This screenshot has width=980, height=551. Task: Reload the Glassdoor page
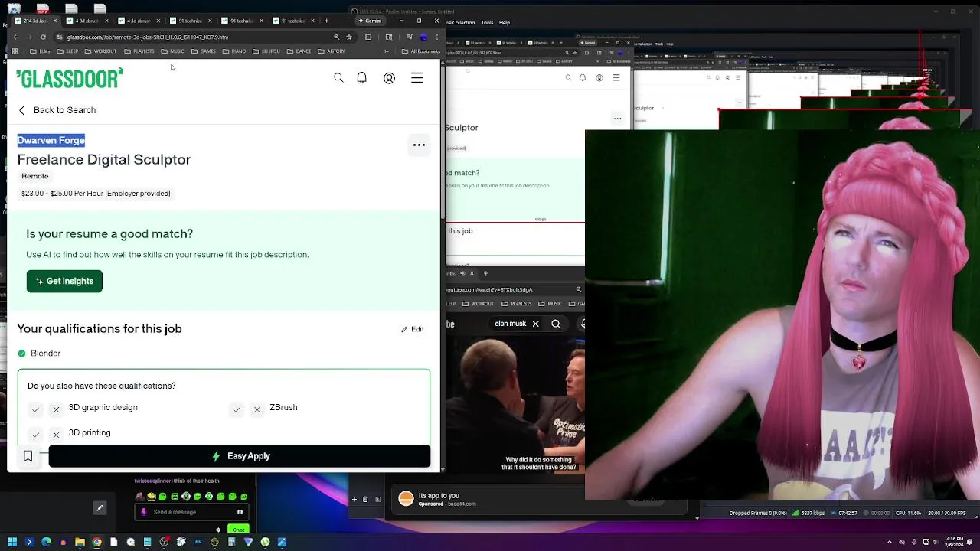[x=43, y=37]
